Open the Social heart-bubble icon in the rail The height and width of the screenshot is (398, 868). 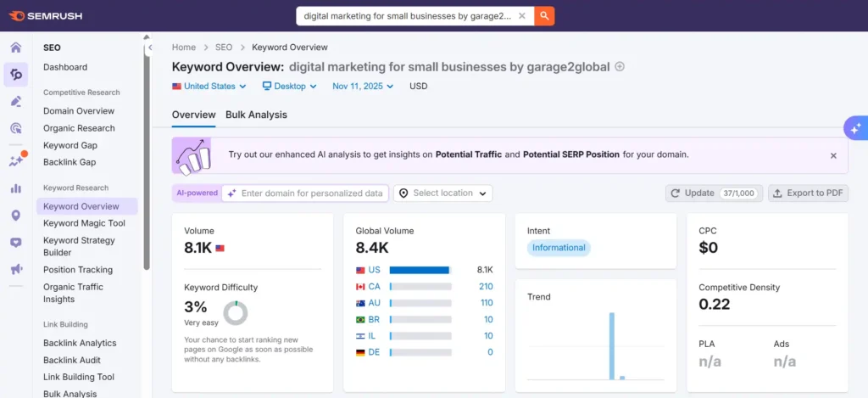16,242
